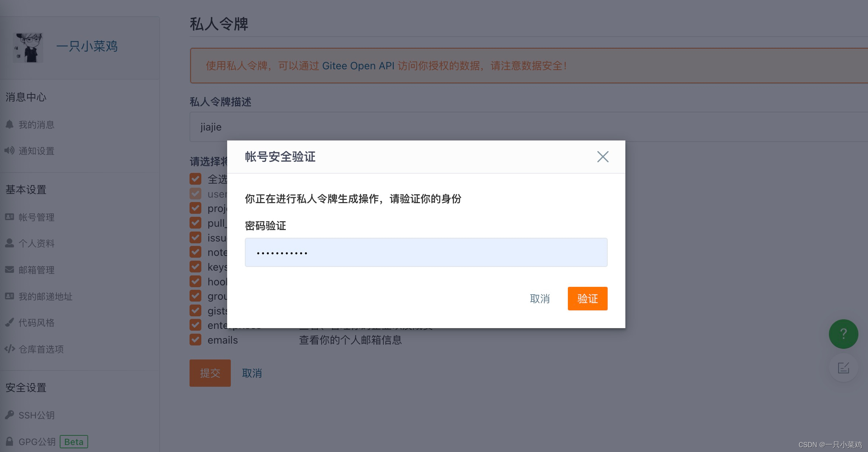The width and height of the screenshot is (868, 452).
Task: Open the Gitee Open API link
Action: point(358,66)
